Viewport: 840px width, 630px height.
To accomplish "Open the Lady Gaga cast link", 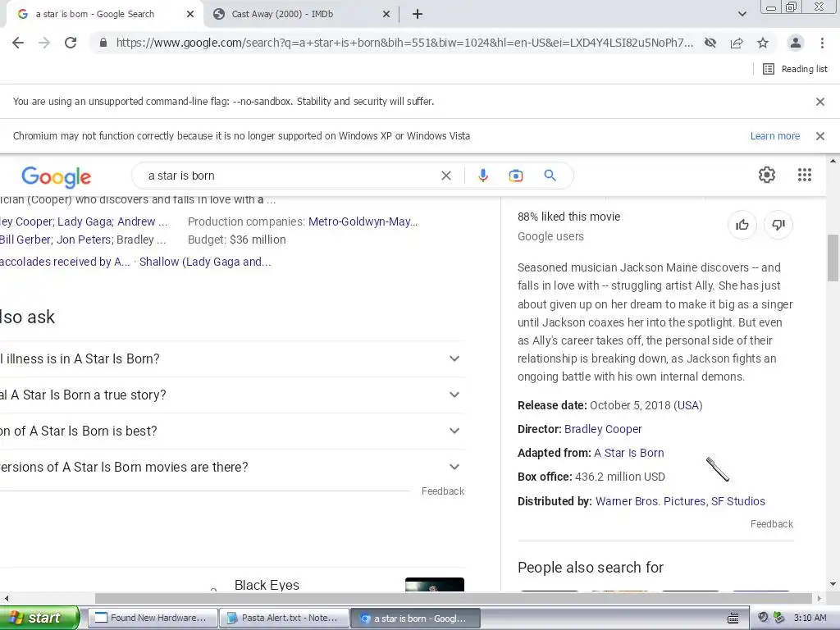I will [x=84, y=221].
